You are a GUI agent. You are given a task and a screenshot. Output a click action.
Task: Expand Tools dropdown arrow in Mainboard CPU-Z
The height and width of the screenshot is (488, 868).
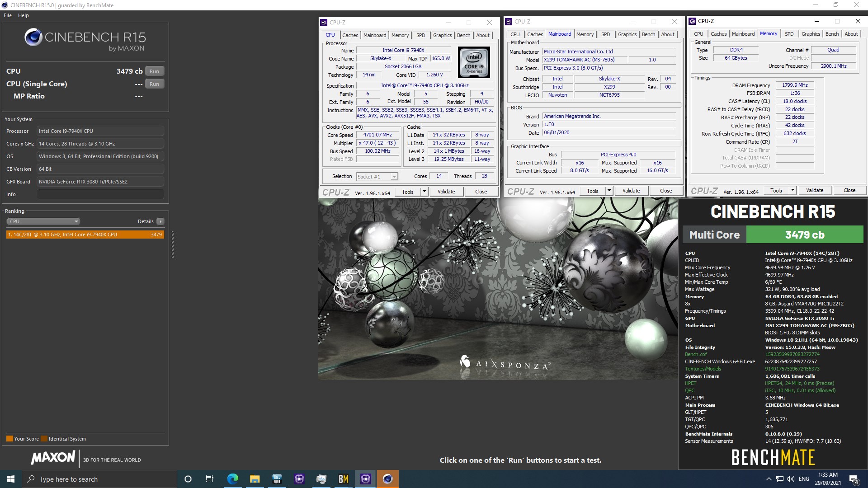[609, 191]
